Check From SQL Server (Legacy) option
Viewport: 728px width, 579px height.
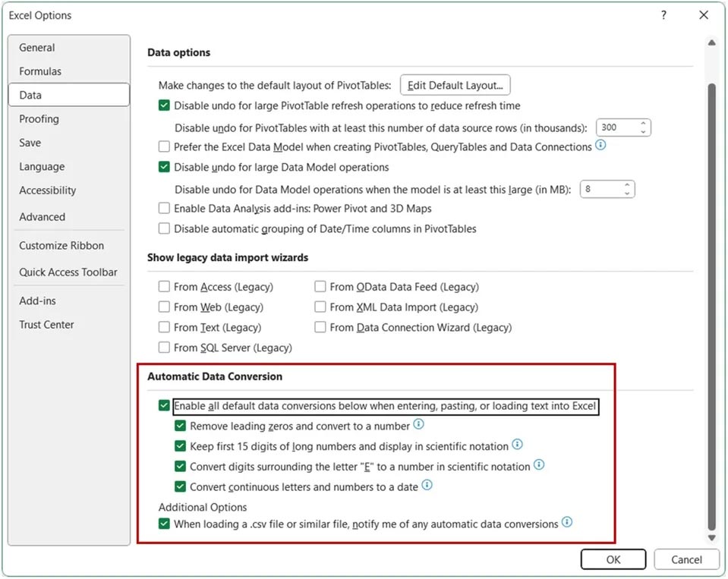(x=164, y=348)
